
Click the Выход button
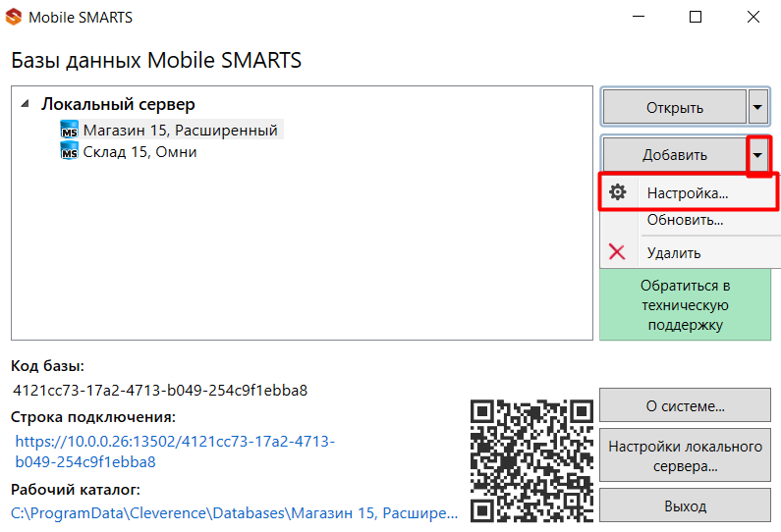tap(686, 505)
